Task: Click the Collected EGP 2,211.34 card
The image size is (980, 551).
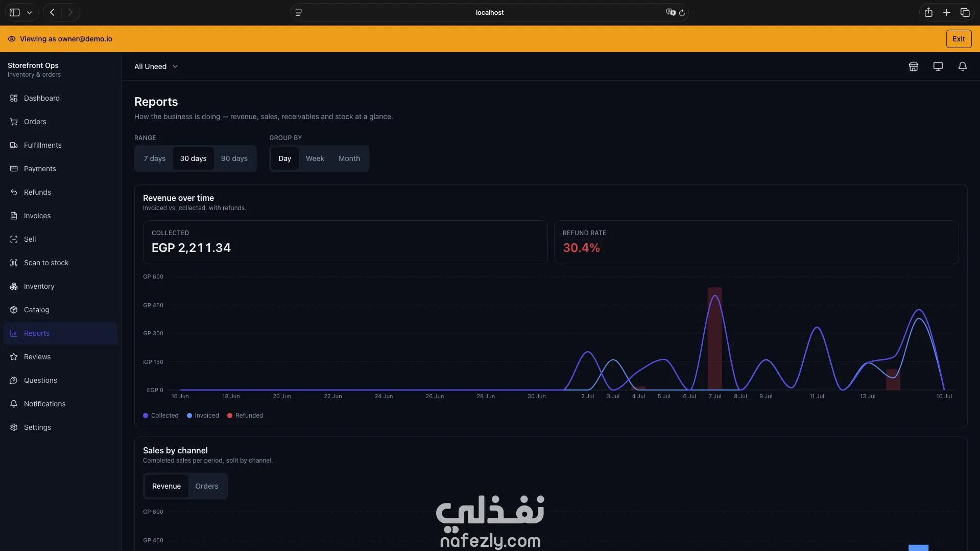Action: 345,242
